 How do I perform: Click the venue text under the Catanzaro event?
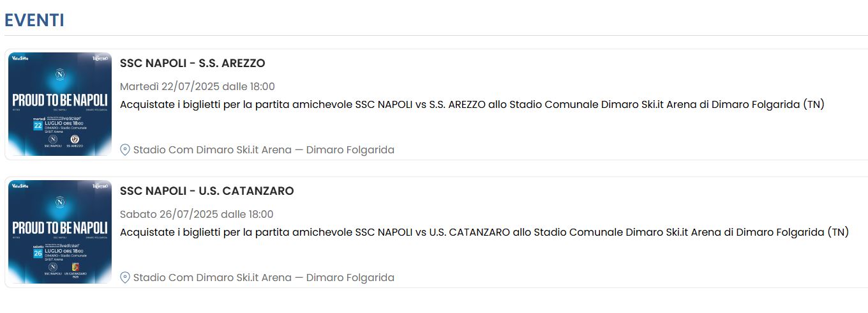coord(264,278)
